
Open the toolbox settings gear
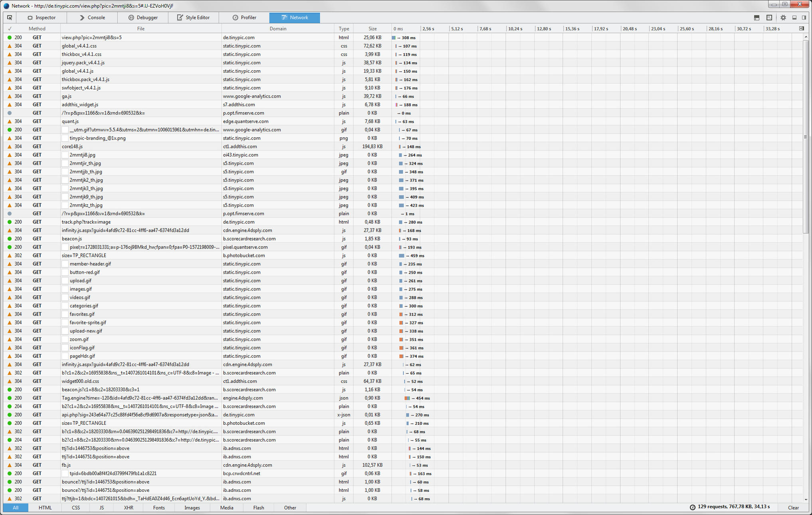coord(783,18)
